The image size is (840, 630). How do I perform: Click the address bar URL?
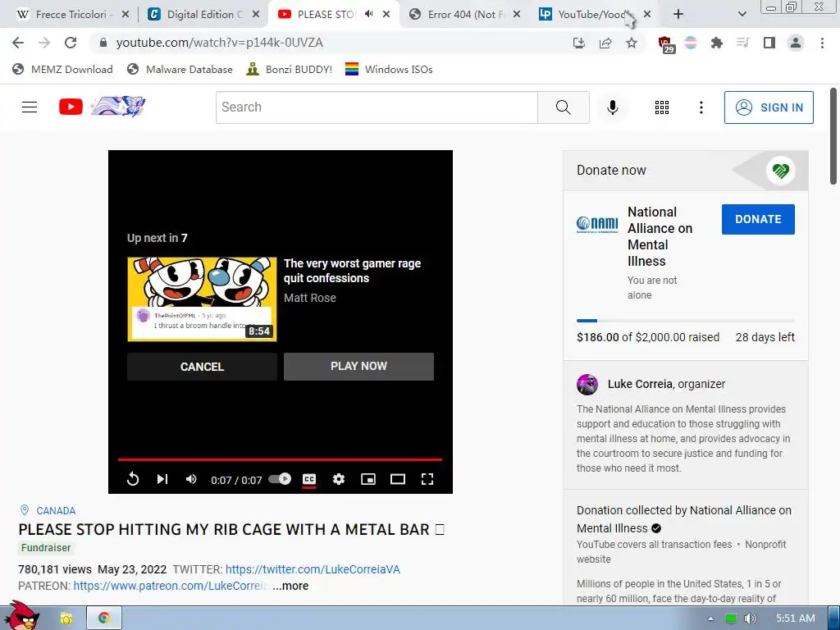pyautogui.click(x=220, y=43)
